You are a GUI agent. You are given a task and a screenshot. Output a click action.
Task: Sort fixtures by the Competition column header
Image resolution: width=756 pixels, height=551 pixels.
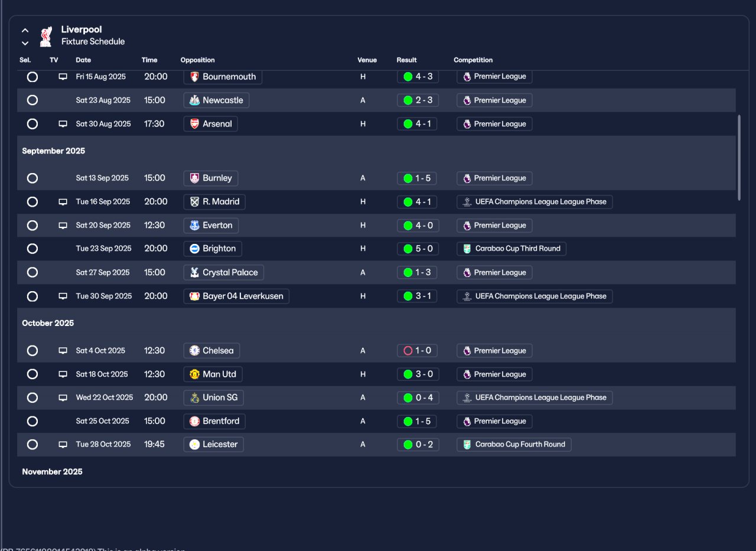point(473,60)
